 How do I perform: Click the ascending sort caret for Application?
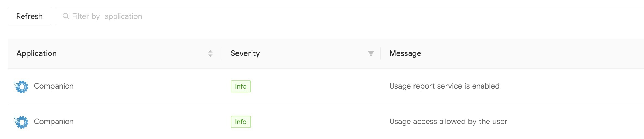210,51
